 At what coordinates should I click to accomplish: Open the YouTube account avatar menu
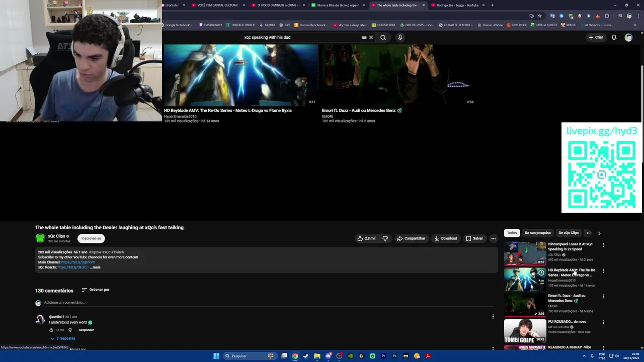coord(628,37)
